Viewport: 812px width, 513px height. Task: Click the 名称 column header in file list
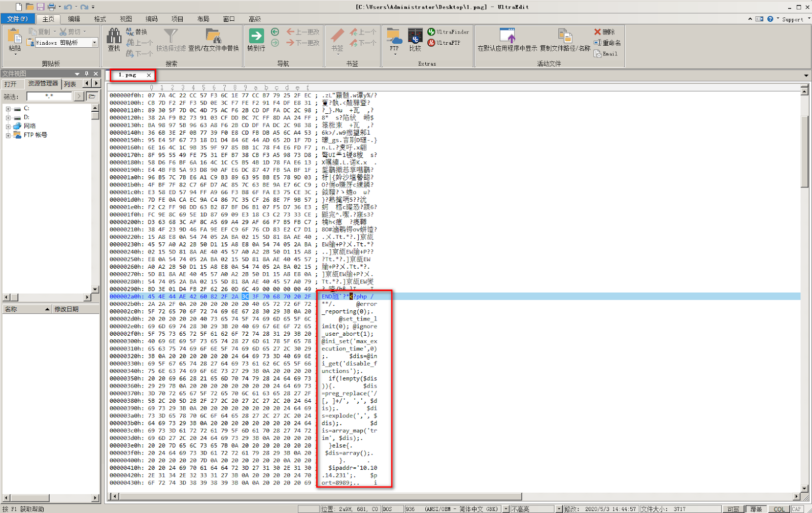pyautogui.click(x=26, y=309)
